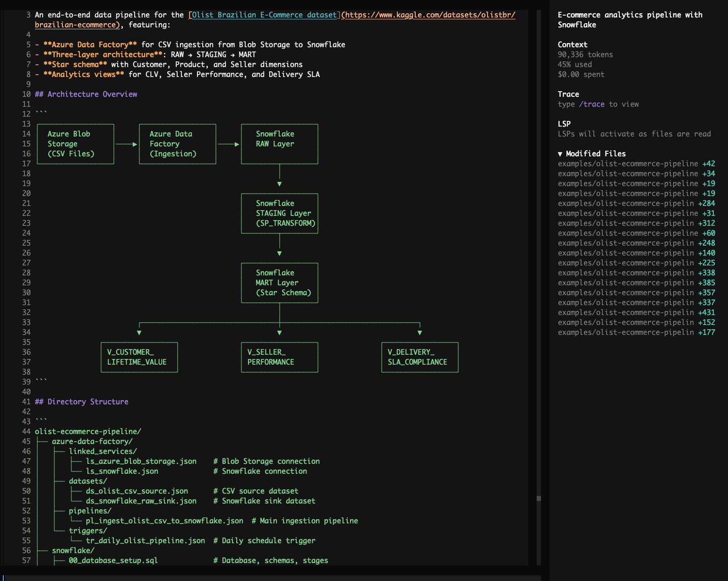Click the Snowflake RAW Layer diagram box

click(279, 144)
